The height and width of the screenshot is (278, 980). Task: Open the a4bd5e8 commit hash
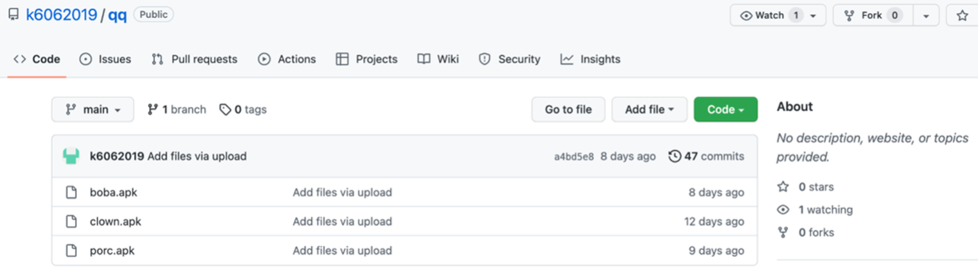tap(574, 157)
